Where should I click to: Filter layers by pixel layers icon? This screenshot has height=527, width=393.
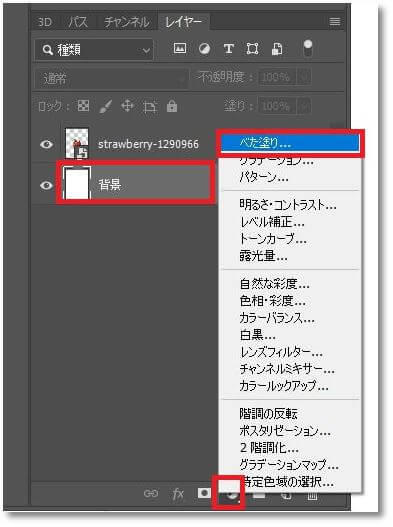coord(180,48)
